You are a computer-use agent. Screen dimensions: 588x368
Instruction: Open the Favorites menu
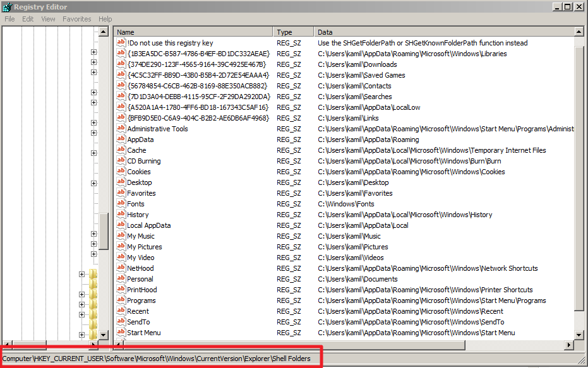[76, 19]
